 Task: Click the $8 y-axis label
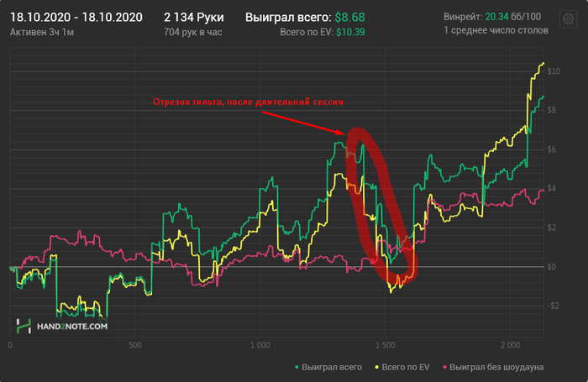tap(551, 110)
